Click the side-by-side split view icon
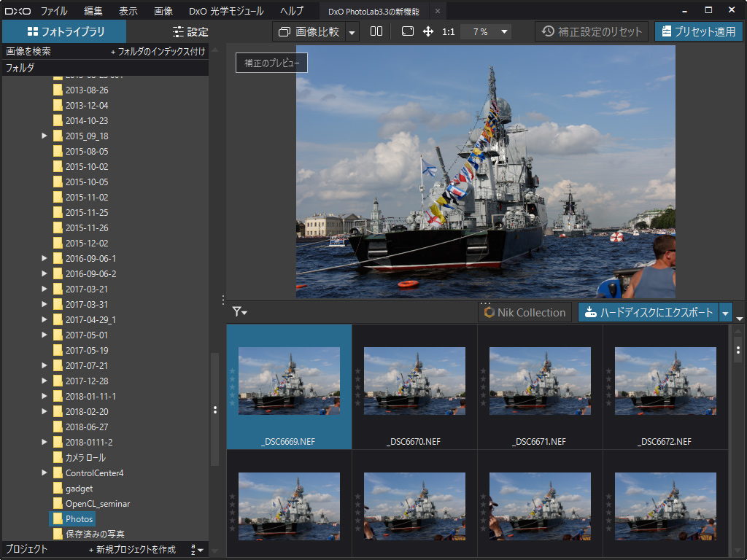This screenshot has width=747, height=560. tap(376, 31)
